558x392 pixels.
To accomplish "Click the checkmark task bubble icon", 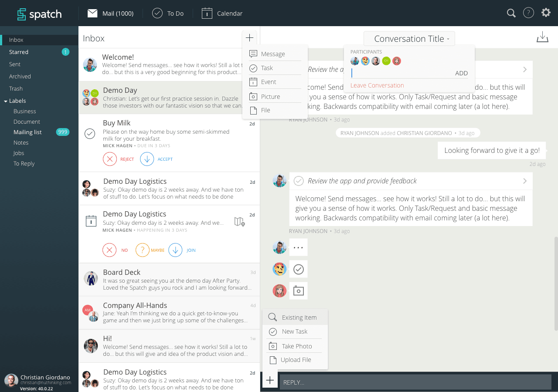I will pos(298,269).
